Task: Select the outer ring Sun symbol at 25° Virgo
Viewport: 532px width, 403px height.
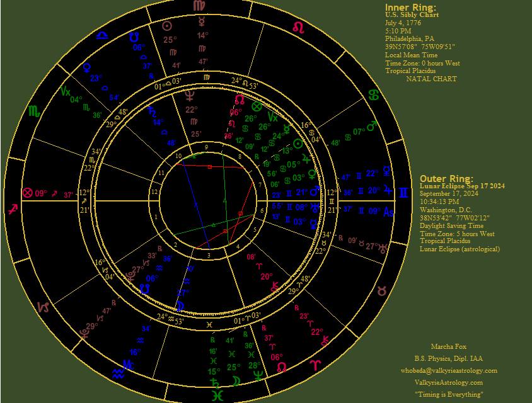Action: pos(168,26)
